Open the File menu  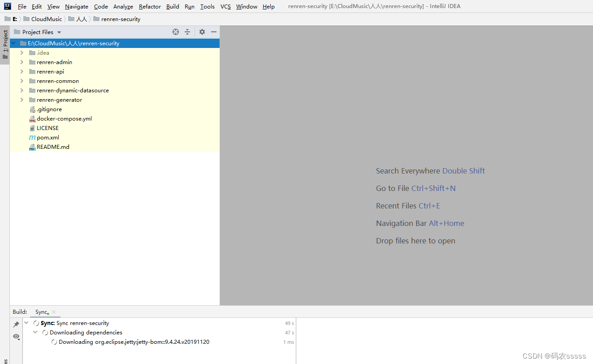tap(22, 6)
